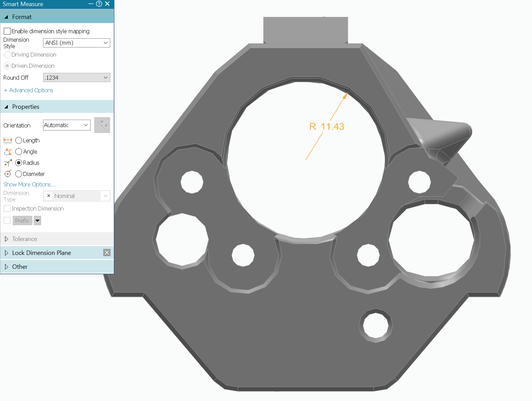Click the Radius dimension icon
The image size is (532, 401).
pyautogui.click(x=7, y=163)
